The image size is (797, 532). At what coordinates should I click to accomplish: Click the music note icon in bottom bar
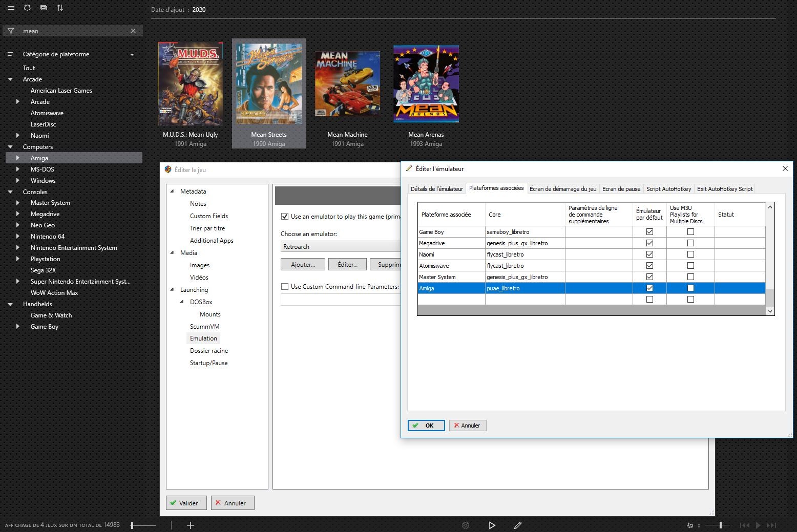point(690,525)
